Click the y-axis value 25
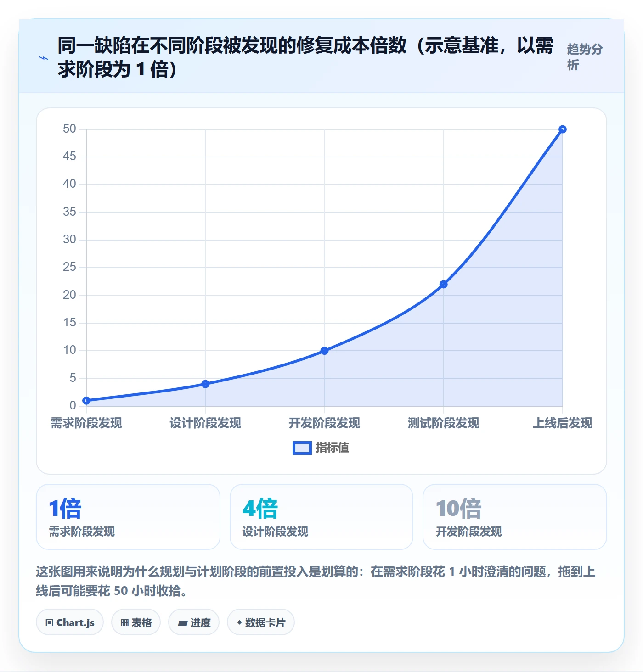643x672 pixels. 69,267
